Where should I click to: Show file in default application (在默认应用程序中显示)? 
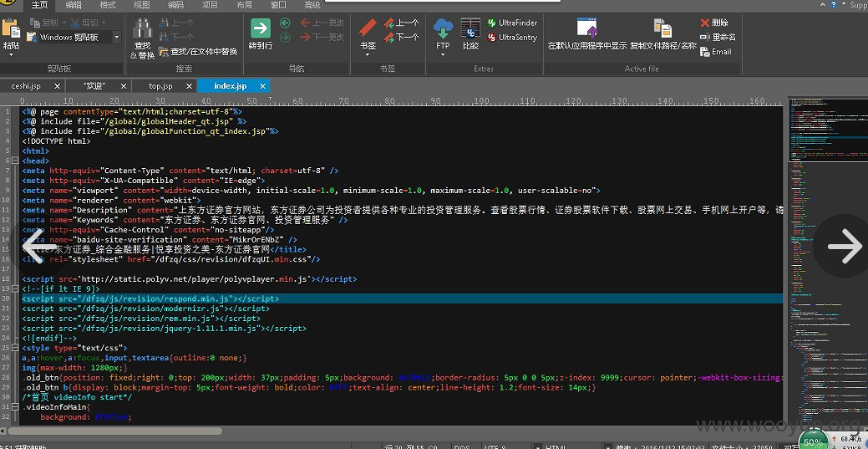[586, 33]
